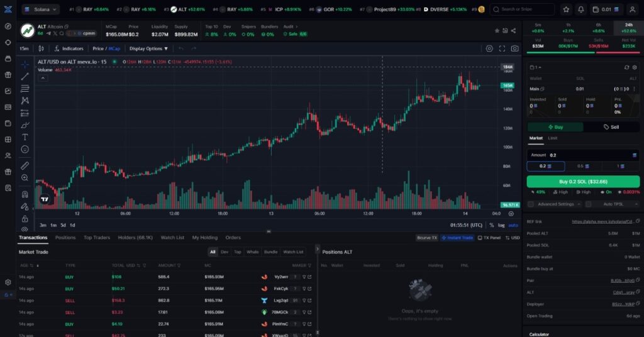Viewport: 644px width, 337px height.
Task: Toggle magnet mode on the chart
Action: pyautogui.click(x=25, y=194)
